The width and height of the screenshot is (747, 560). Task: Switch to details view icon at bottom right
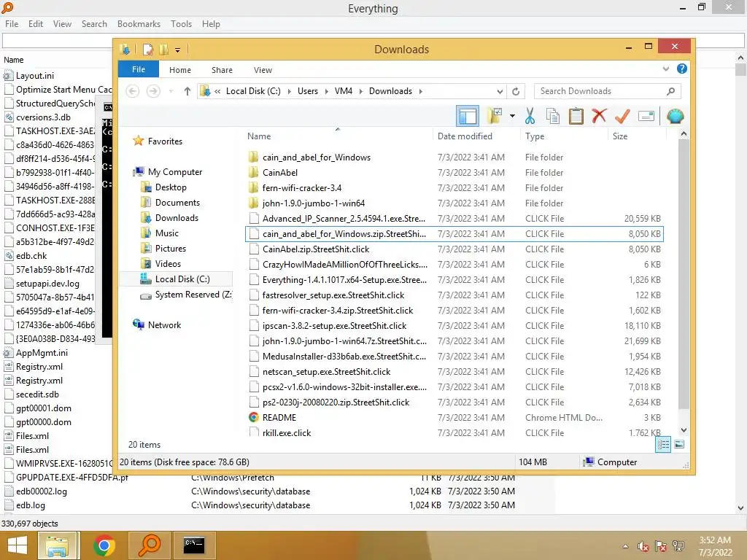click(663, 445)
